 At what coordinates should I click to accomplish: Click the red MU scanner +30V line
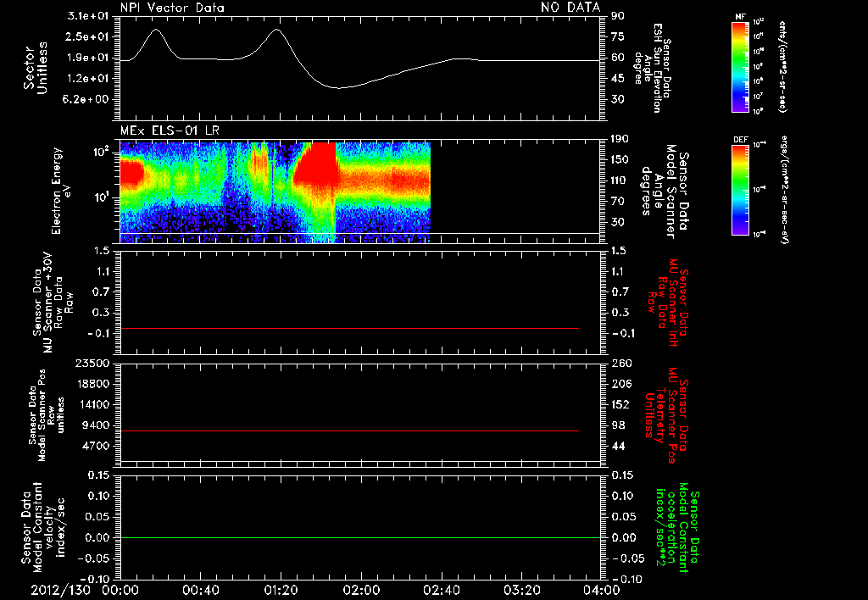point(349,328)
